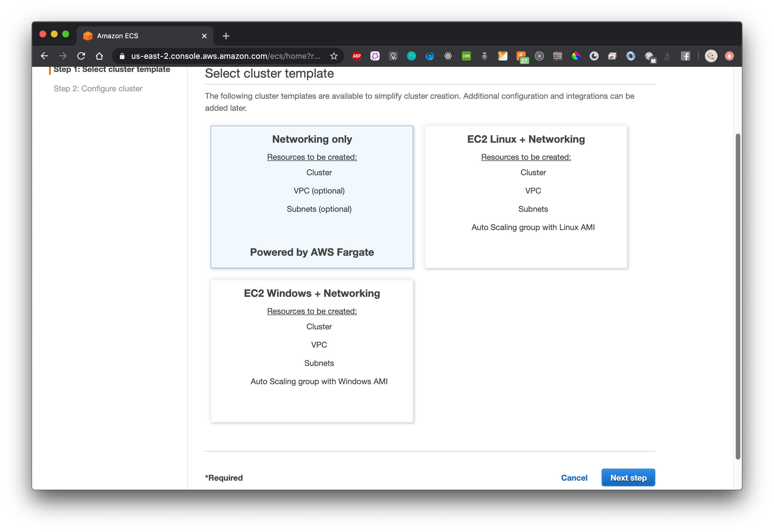Go to Step 2: Configure cluster

click(98, 89)
